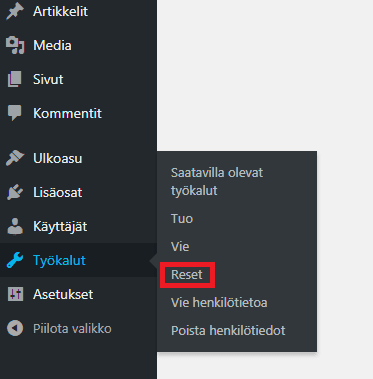Click the blue wrench icon for Työkalut
373x379 pixels.
pyautogui.click(x=15, y=260)
